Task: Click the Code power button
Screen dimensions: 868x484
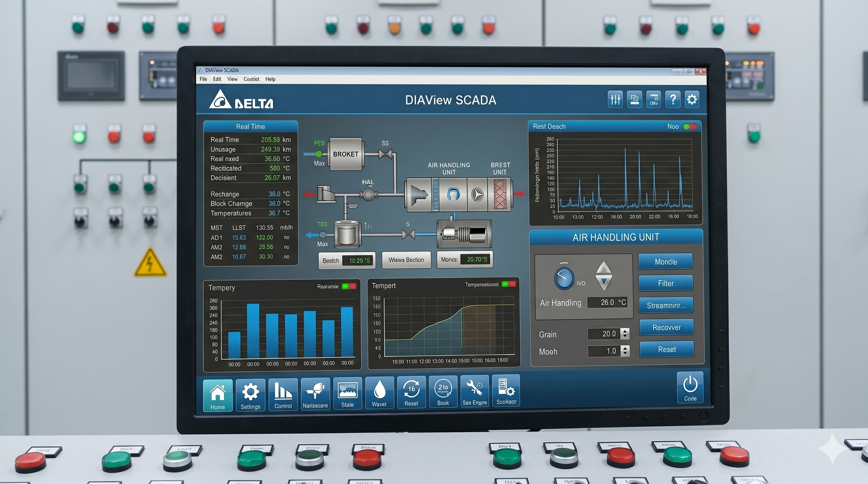Action: pyautogui.click(x=690, y=387)
